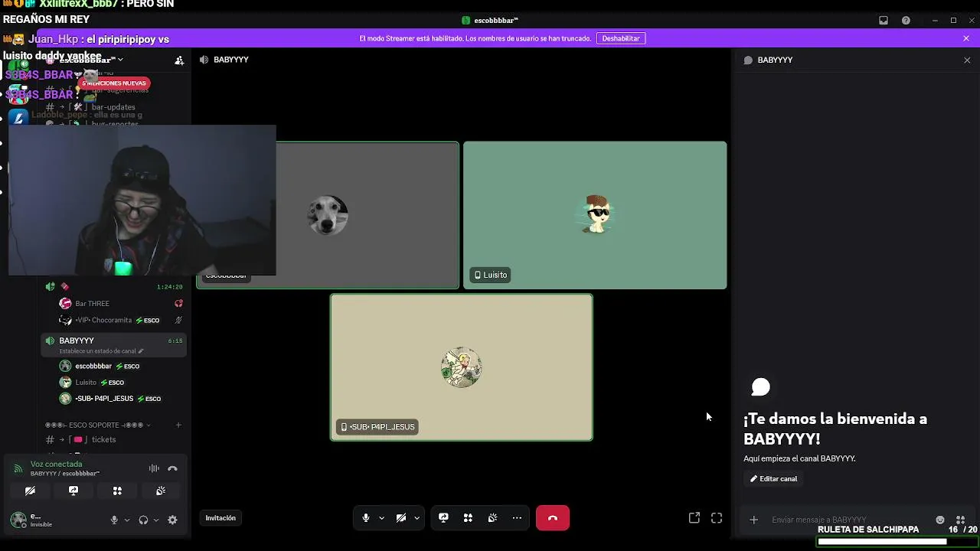Collapse the ESCO SOPORTE category
Viewport: 980px width, 551px height.
coord(97,425)
